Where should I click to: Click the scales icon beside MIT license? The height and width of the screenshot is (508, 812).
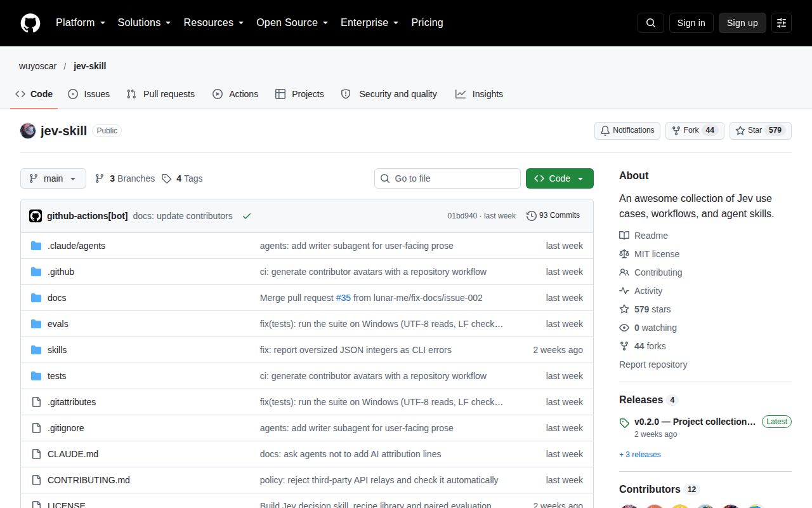[624, 254]
